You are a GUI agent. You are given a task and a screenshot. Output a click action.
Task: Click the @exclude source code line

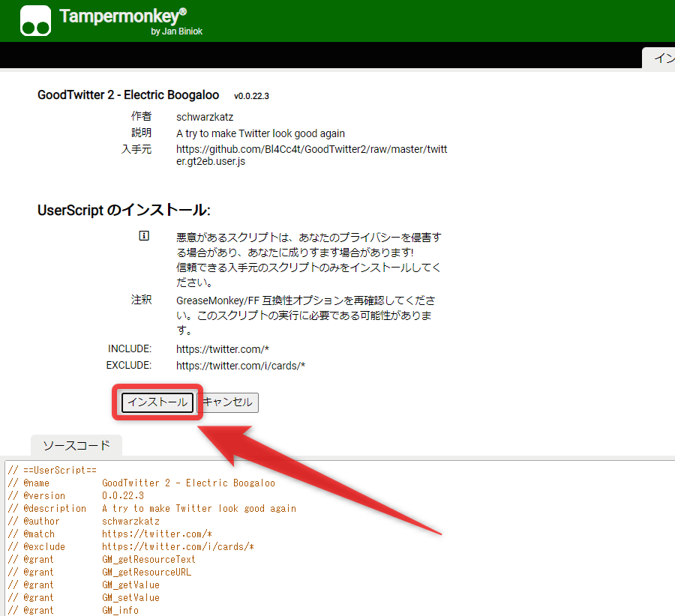[x=130, y=547]
